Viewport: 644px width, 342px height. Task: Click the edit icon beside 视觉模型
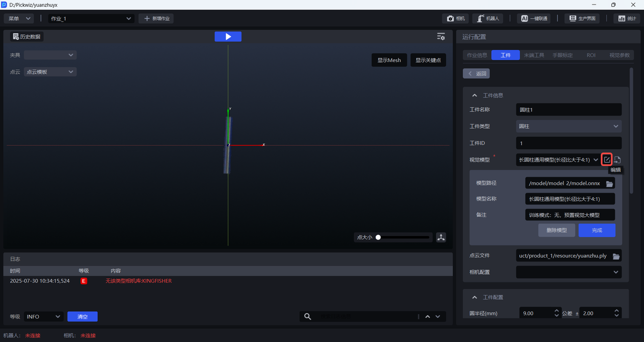tap(607, 160)
